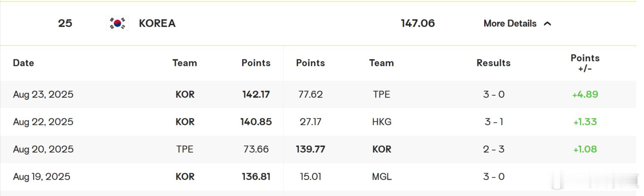
Task: Click the Date column header
Action: [x=23, y=63]
